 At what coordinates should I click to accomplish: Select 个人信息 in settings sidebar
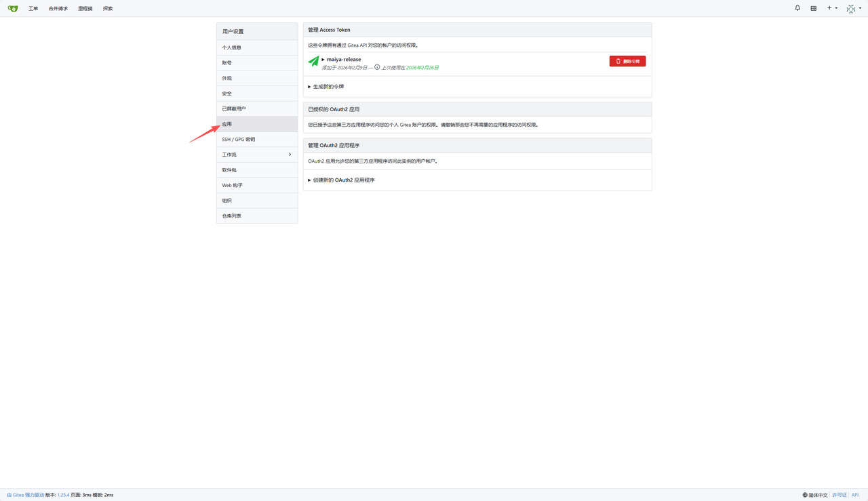257,47
